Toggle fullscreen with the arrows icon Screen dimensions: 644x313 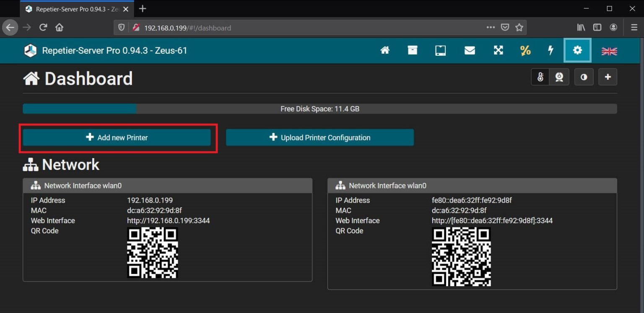[x=498, y=50]
